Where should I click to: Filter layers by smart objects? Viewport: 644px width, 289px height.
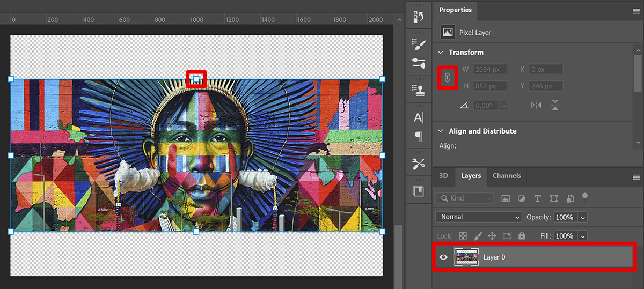[x=570, y=198]
